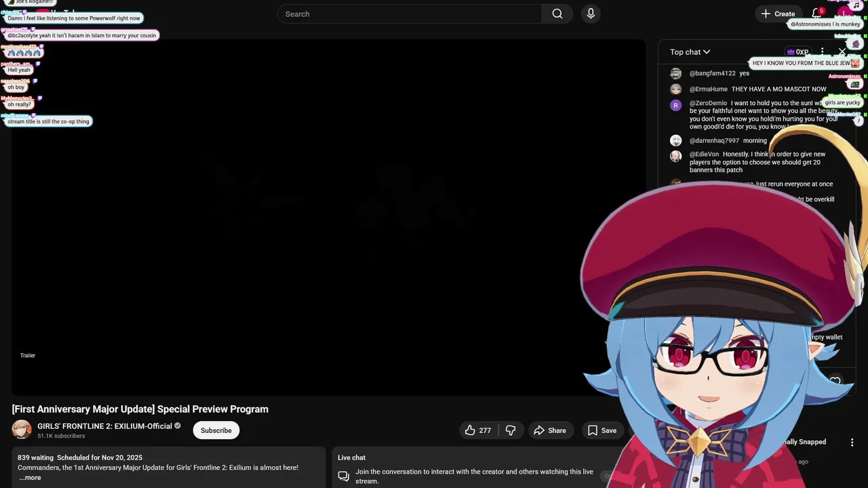868x488 pixels.
Task: Click the 'Live chat' section heading
Action: pyautogui.click(x=351, y=457)
